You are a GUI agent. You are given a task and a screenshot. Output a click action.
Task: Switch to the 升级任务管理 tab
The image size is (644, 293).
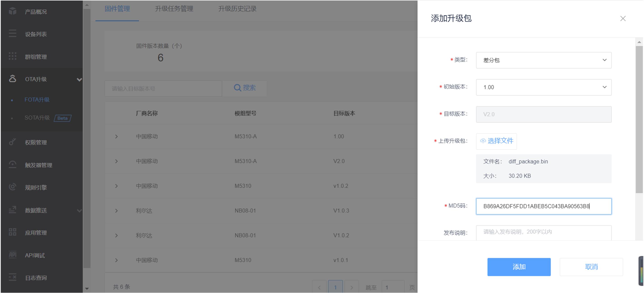click(x=174, y=9)
